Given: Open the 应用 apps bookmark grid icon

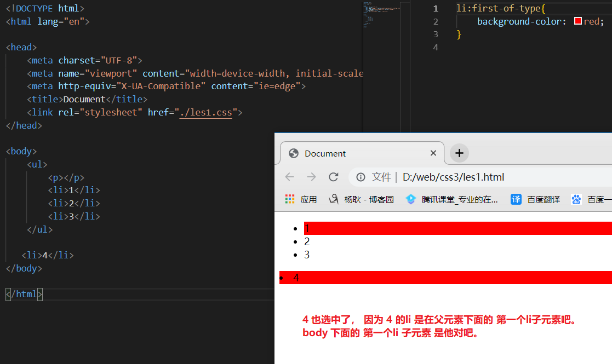Looking at the screenshot, I should [290, 199].
